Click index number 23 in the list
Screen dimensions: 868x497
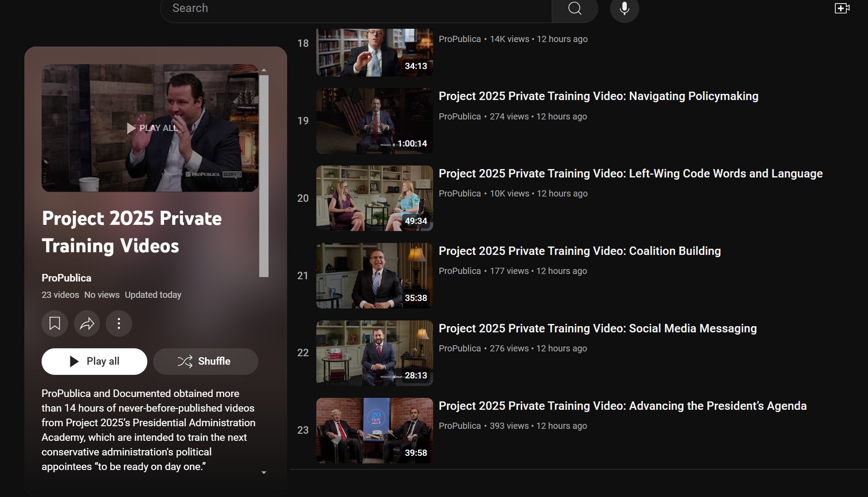(x=303, y=430)
